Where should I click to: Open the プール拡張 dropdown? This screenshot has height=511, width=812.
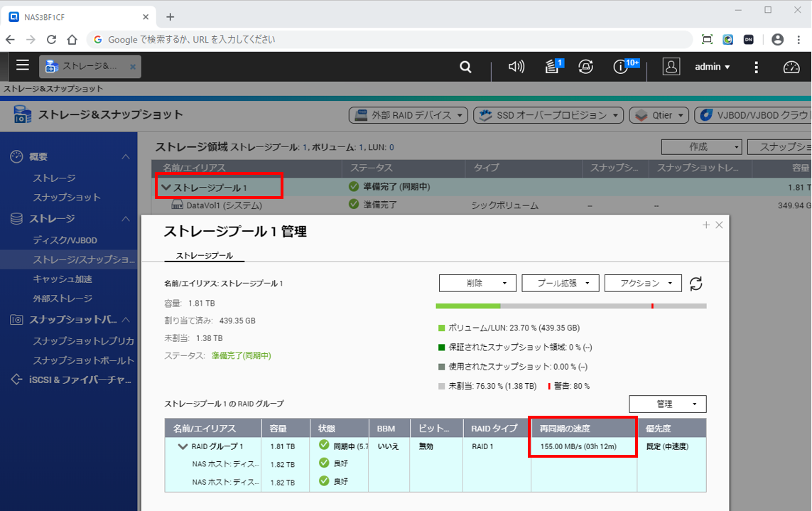pos(560,284)
